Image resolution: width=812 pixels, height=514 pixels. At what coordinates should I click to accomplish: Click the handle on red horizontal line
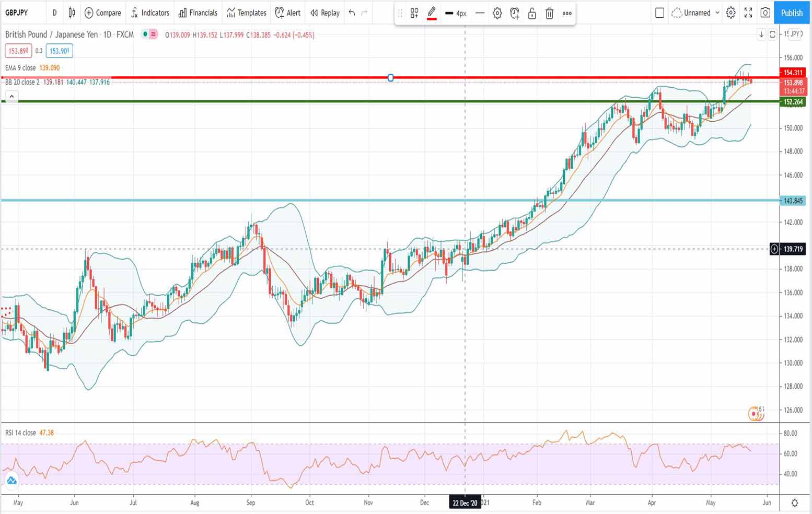pyautogui.click(x=390, y=78)
